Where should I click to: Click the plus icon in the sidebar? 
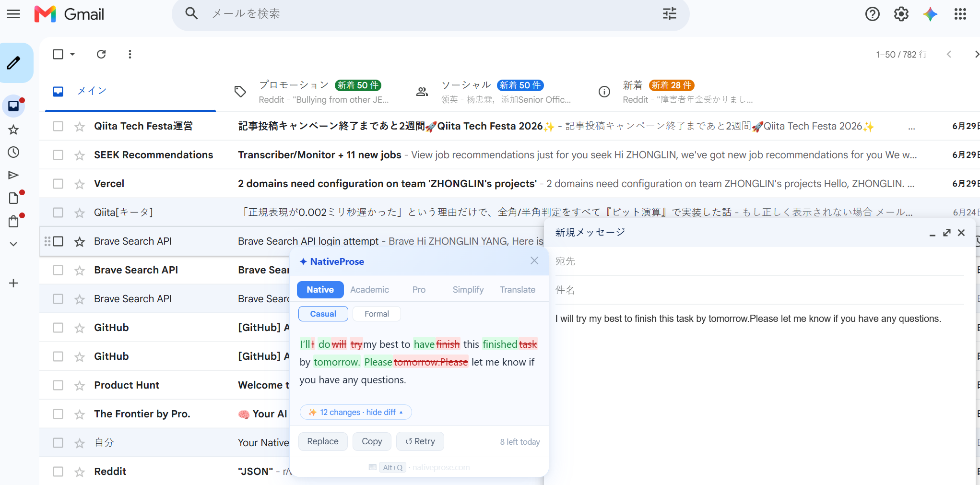tap(13, 283)
